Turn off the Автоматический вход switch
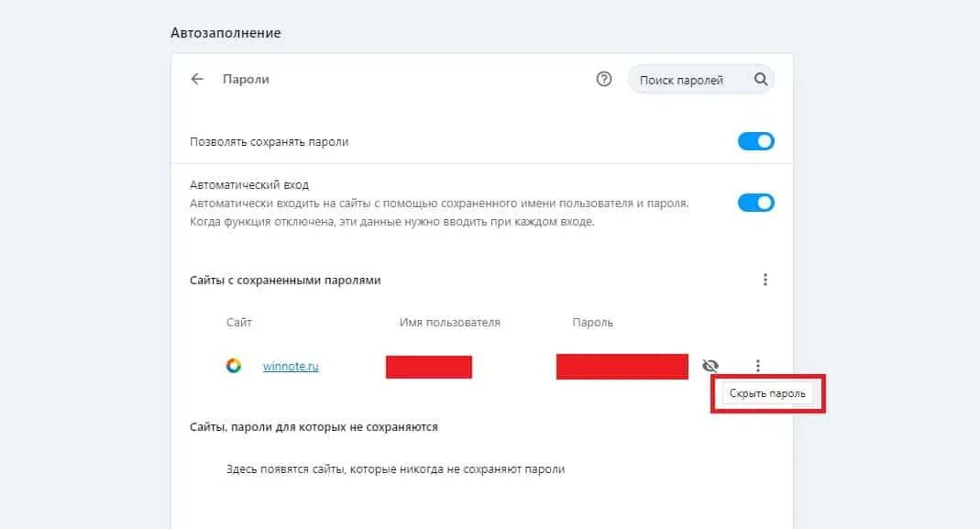 [x=755, y=203]
